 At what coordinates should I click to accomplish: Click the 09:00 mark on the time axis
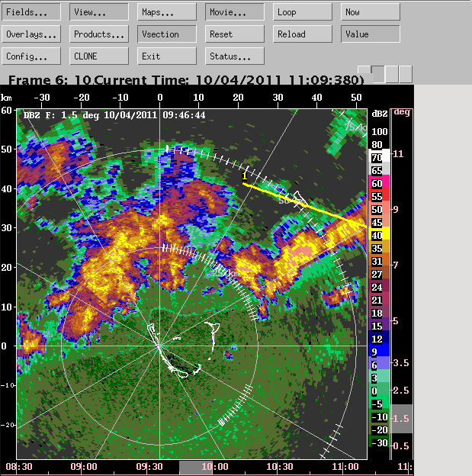84,467
